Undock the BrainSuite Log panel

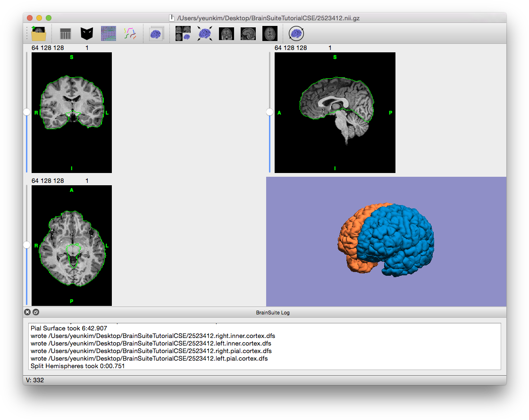tap(35, 312)
